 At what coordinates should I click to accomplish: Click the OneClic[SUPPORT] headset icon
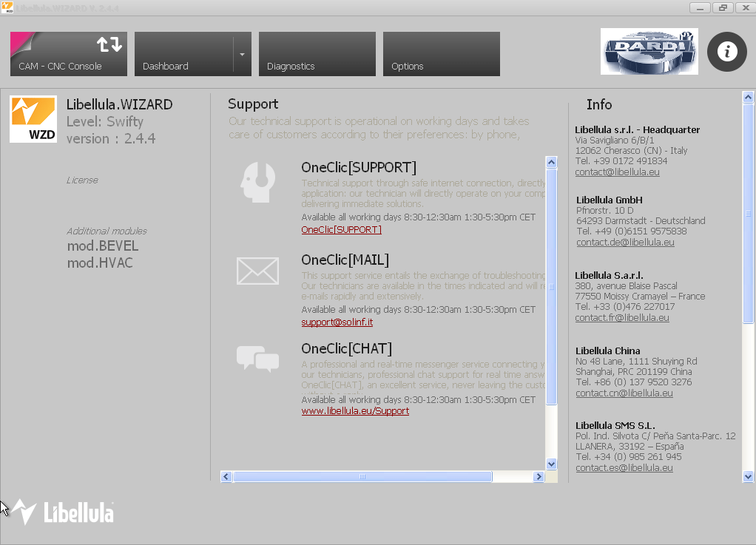[x=257, y=183]
